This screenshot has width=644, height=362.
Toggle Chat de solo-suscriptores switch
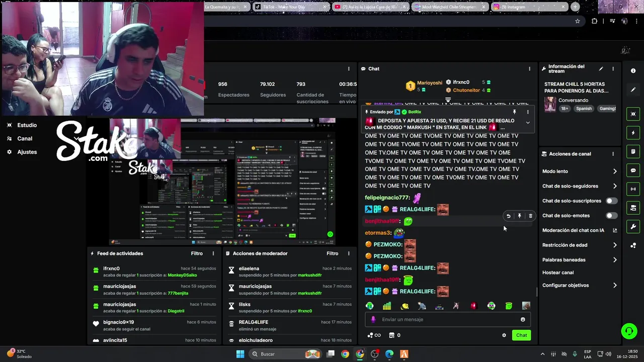pos(611,201)
